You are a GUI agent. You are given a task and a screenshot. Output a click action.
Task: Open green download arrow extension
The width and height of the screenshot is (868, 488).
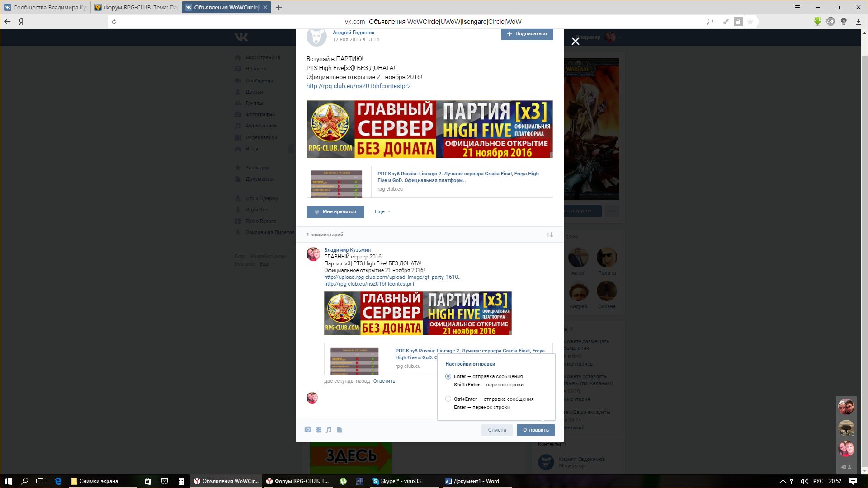click(817, 21)
